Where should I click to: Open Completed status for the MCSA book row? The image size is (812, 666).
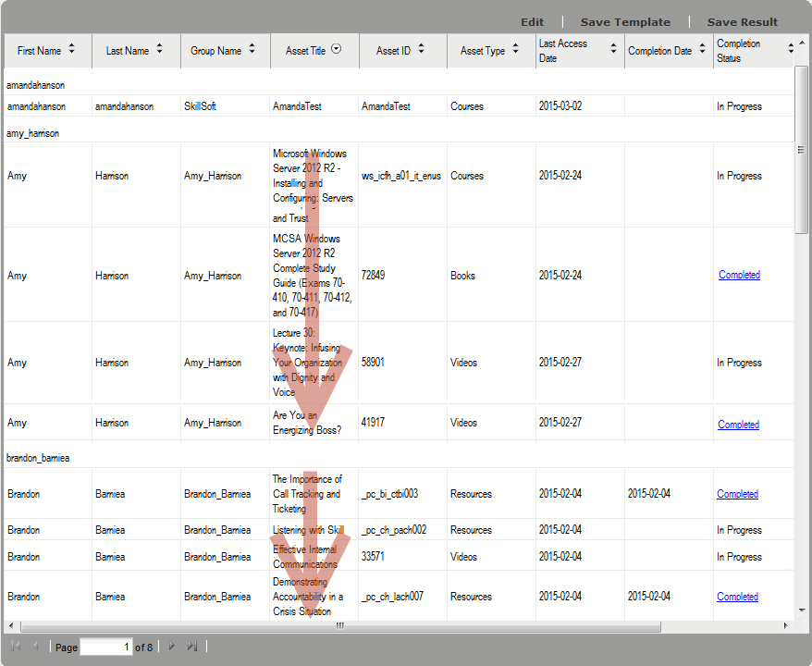point(738,275)
